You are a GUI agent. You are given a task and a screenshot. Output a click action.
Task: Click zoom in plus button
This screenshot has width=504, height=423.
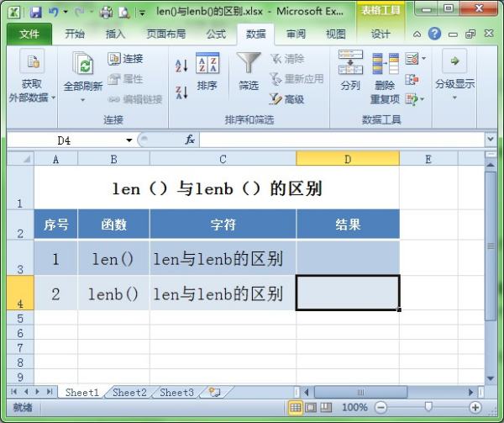coord(475,408)
